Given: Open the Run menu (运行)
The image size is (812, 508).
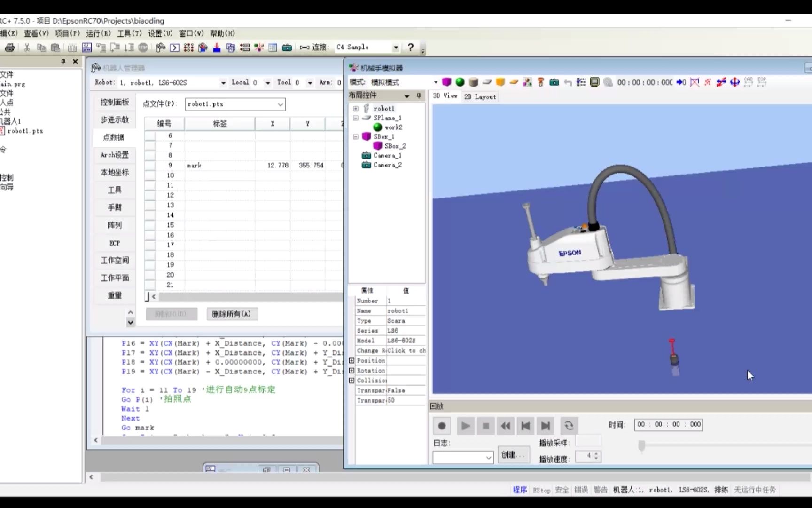Looking at the screenshot, I should pyautogui.click(x=98, y=33).
